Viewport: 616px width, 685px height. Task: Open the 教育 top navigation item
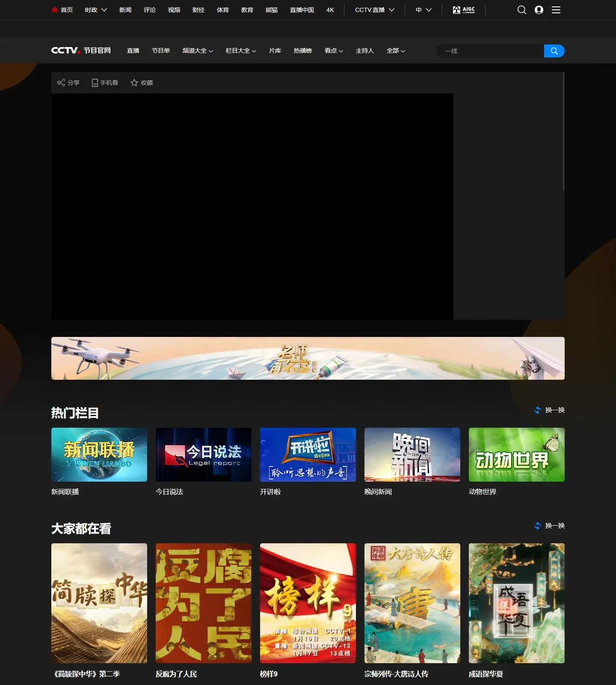pos(247,10)
